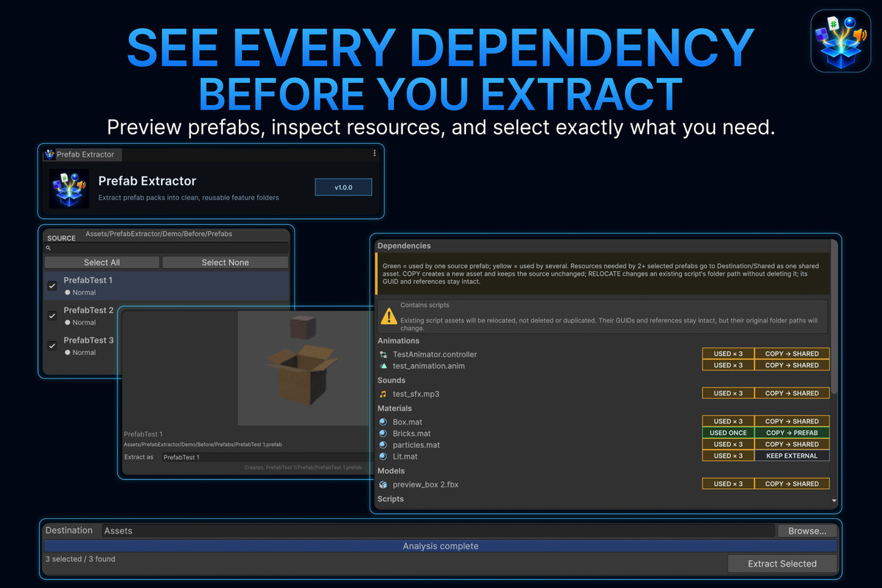The width and height of the screenshot is (882, 588).
Task: Click the music note icon of test_sfx.mp3
Action: coord(383,394)
